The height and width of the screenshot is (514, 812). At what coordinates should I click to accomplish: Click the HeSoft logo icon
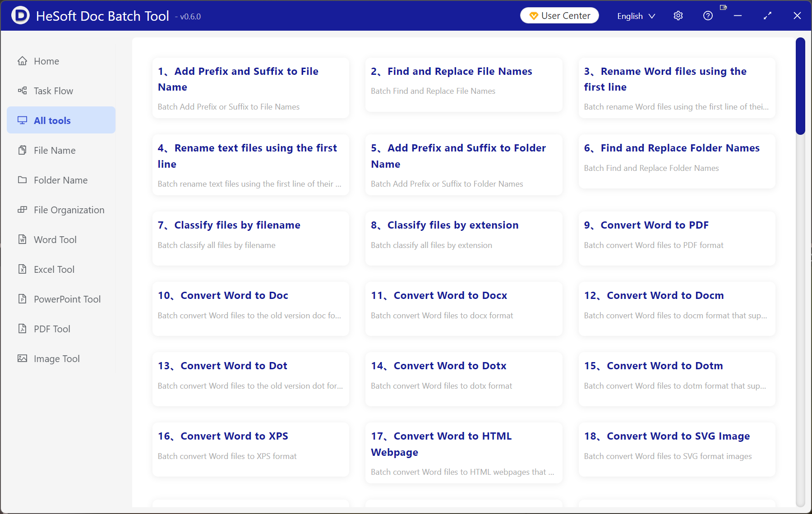20,15
